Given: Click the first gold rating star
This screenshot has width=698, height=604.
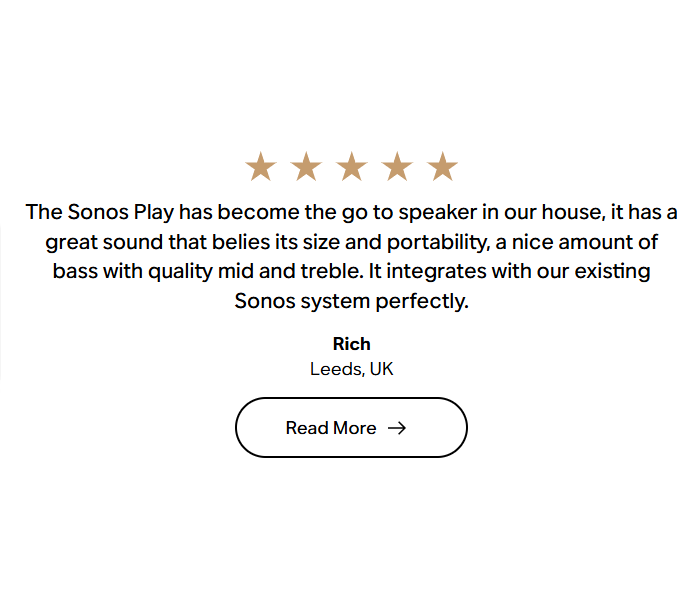Looking at the screenshot, I should click(x=261, y=167).
